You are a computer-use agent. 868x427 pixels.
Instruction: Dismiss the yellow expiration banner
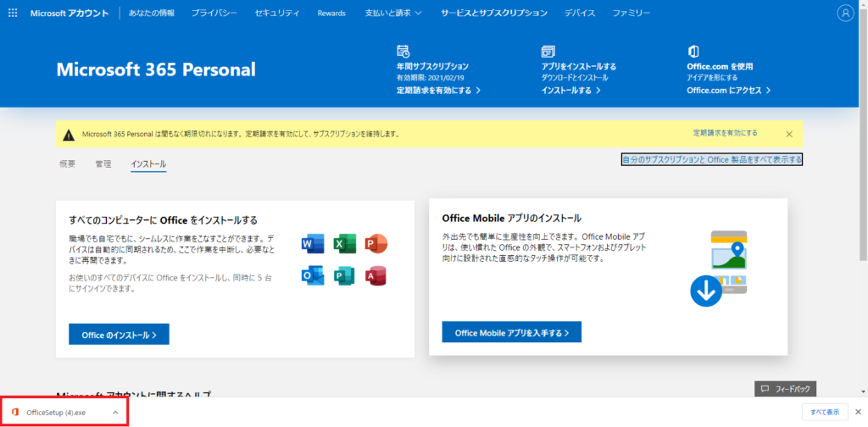[x=789, y=134]
